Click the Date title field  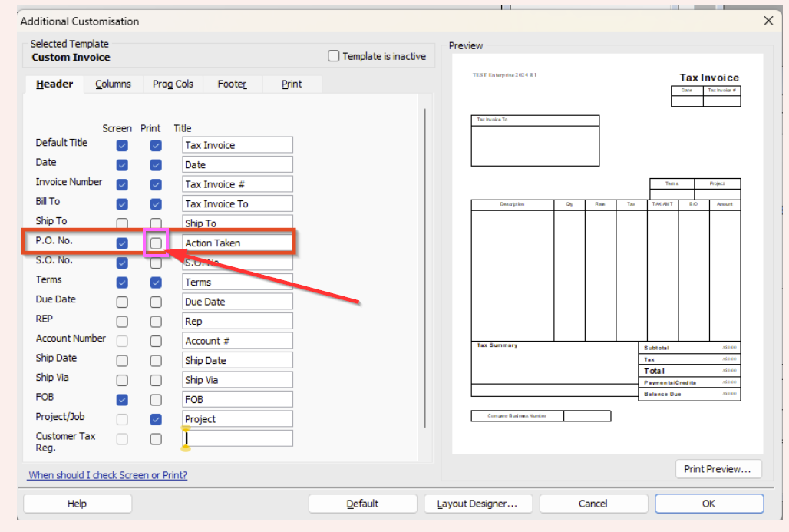(x=237, y=164)
